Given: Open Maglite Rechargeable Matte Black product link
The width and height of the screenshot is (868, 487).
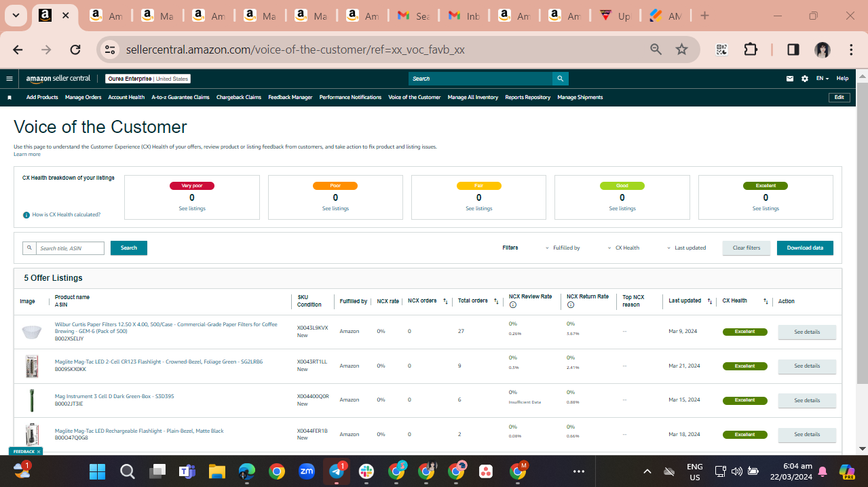Looking at the screenshot, I should pyautogui.click(x=139, y=431).
